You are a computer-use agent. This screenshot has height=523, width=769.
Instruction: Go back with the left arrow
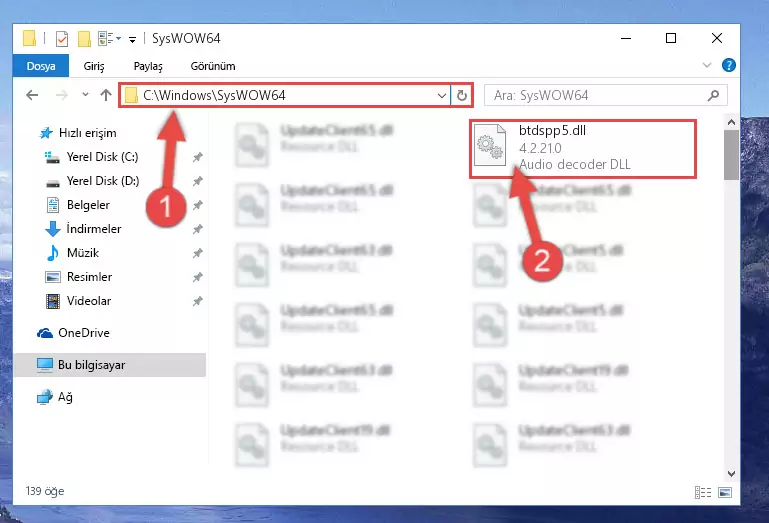pos(32,95)
